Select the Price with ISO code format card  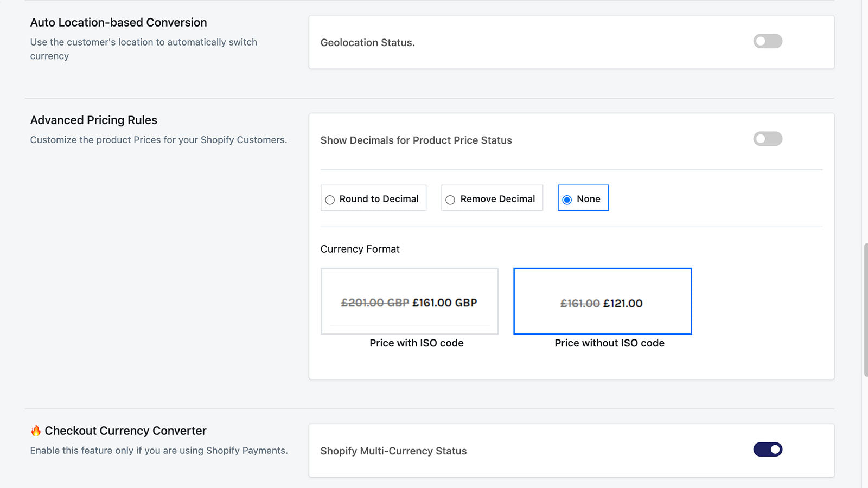410,301
